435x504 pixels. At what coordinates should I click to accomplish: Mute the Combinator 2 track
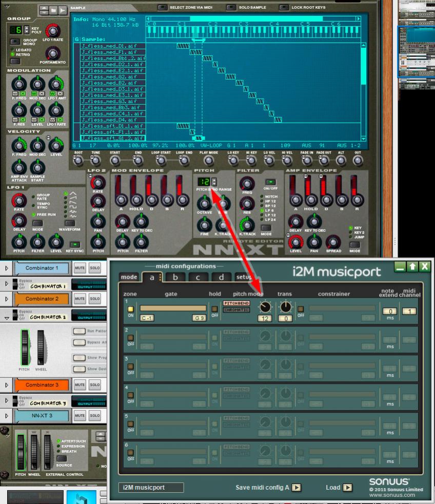[x=80, y=298]
